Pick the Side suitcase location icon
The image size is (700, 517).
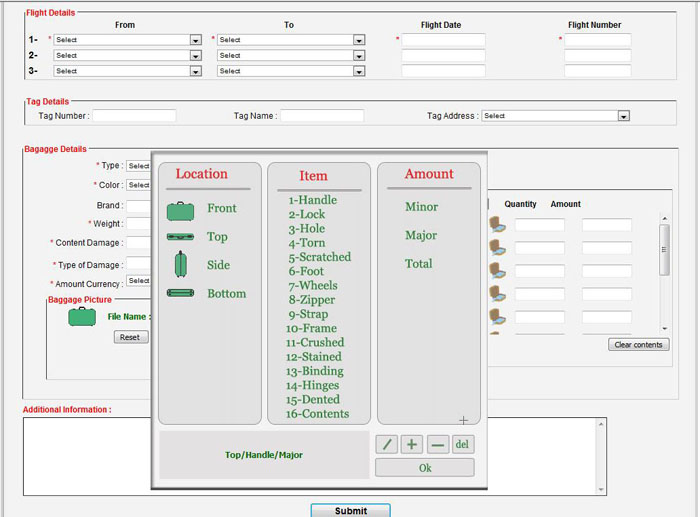180,265
